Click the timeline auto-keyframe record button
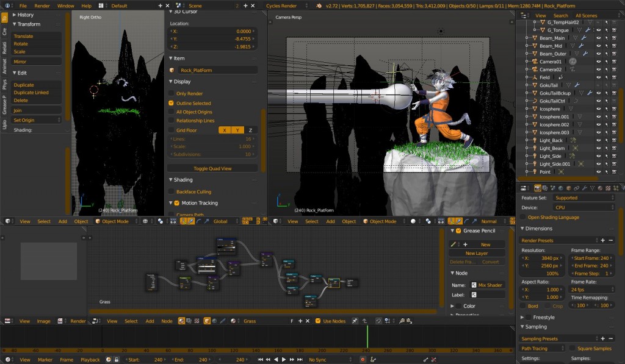Image resolution: width=625 pixels, height=364 pixels. (363, 360)
